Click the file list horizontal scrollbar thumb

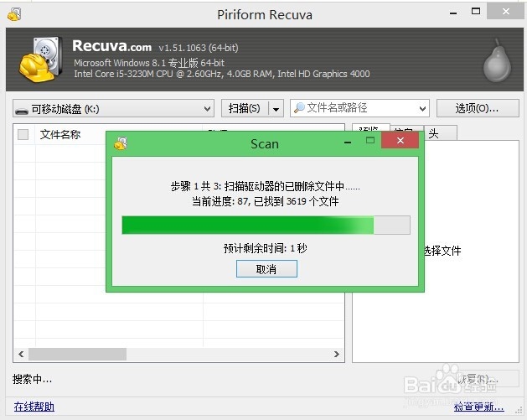tap(77, 354)
